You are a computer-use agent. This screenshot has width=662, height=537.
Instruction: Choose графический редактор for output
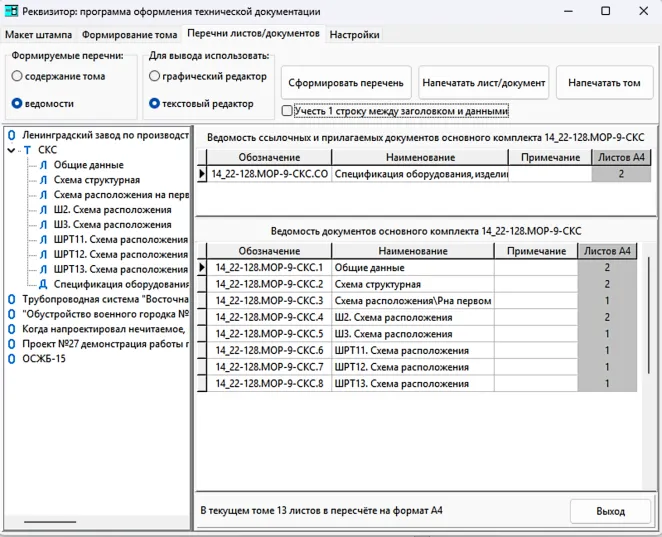click(154, 76)
